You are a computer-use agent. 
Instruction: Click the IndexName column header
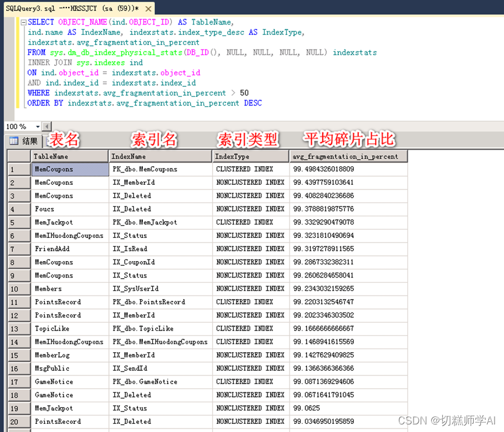[x=160, y=156]
